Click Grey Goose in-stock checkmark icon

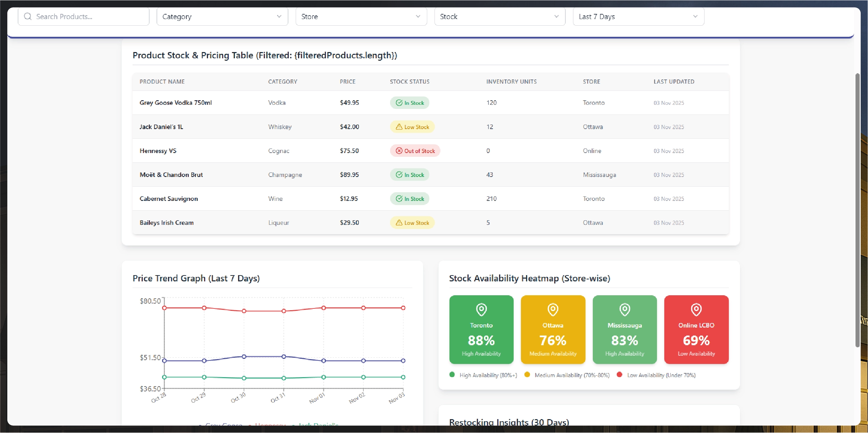[x=399, y=103]
